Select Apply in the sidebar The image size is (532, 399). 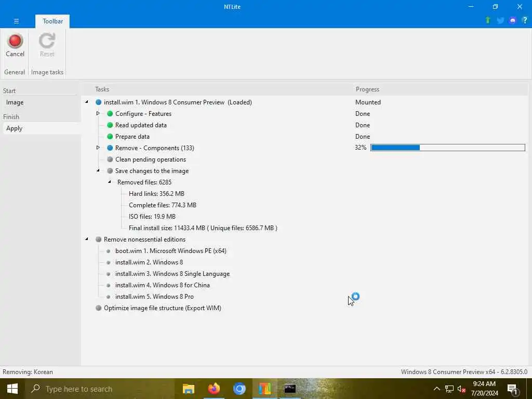[x=42, y=128]
